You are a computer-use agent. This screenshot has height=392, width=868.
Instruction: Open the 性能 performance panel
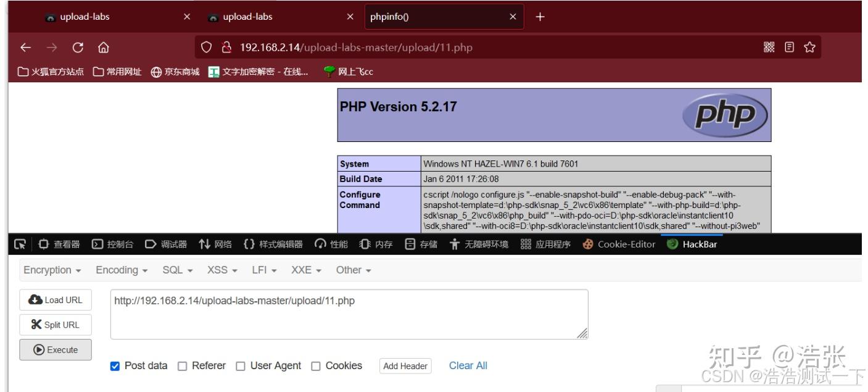331,244
